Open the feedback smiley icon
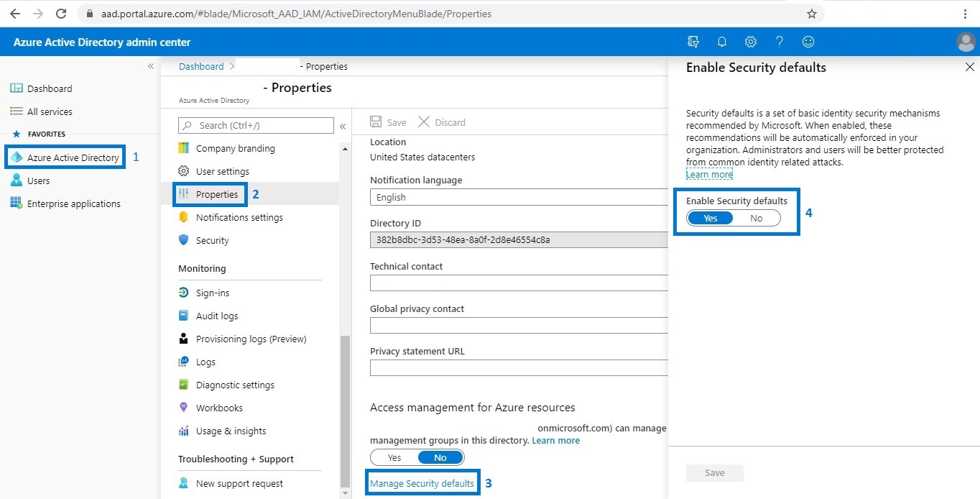 [808, 42]
